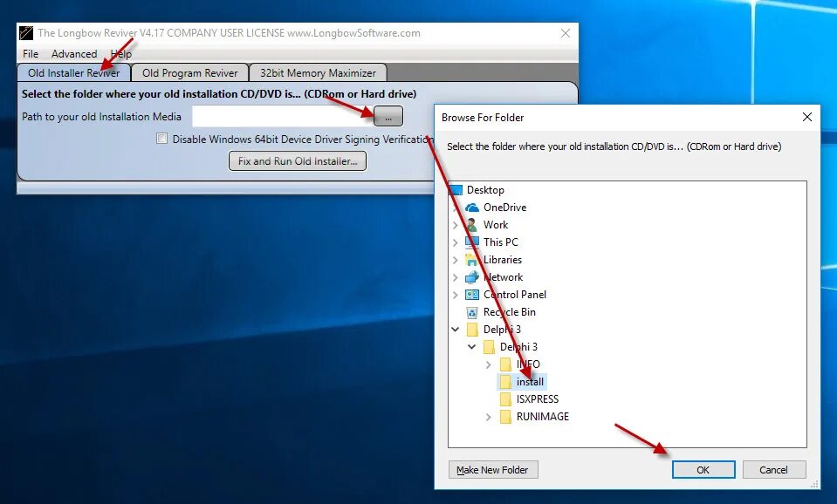Select ISXPRESS folder label in tree
837x504 pixels.
pos(538,399)
